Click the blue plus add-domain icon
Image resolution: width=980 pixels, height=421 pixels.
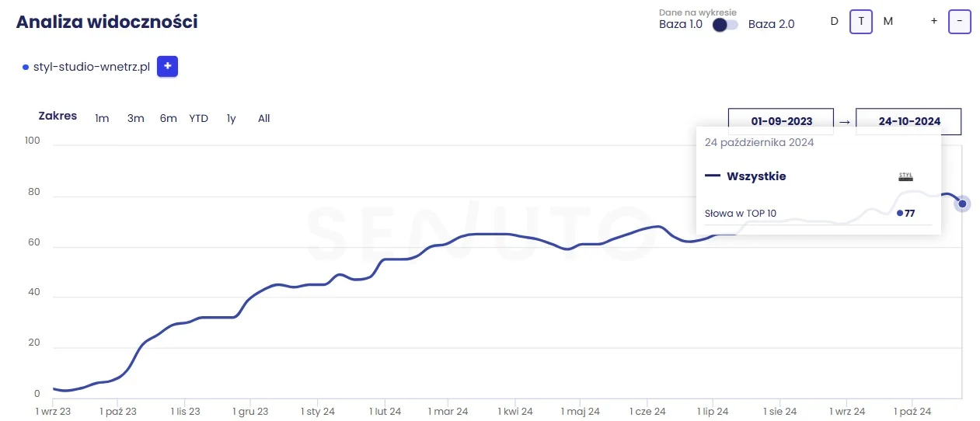tap(167, 67)
